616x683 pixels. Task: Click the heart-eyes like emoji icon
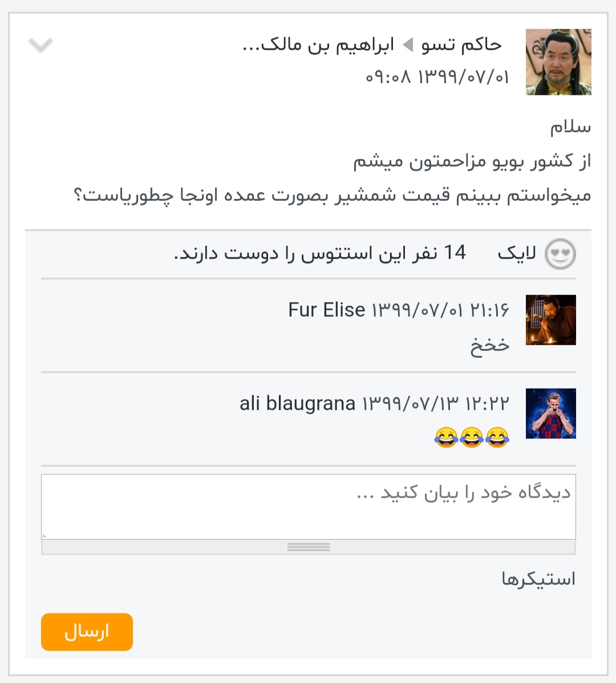[x=560, y=254]
